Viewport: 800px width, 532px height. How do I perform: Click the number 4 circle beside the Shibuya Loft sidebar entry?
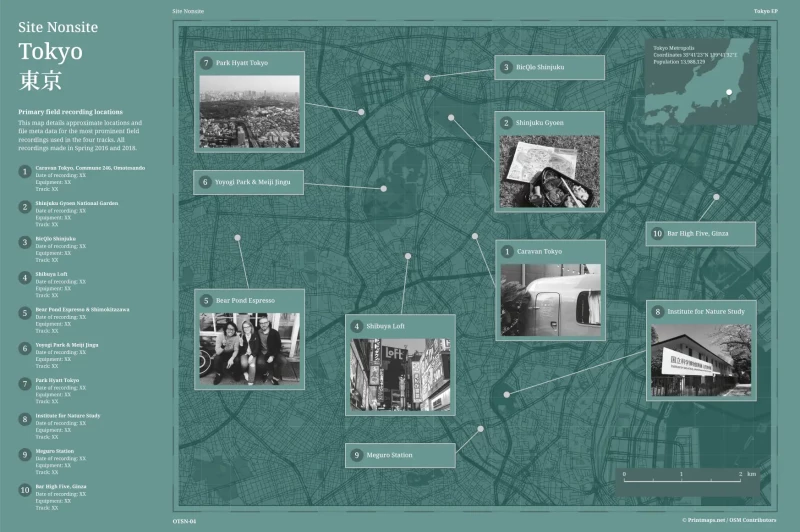[24, 277]
